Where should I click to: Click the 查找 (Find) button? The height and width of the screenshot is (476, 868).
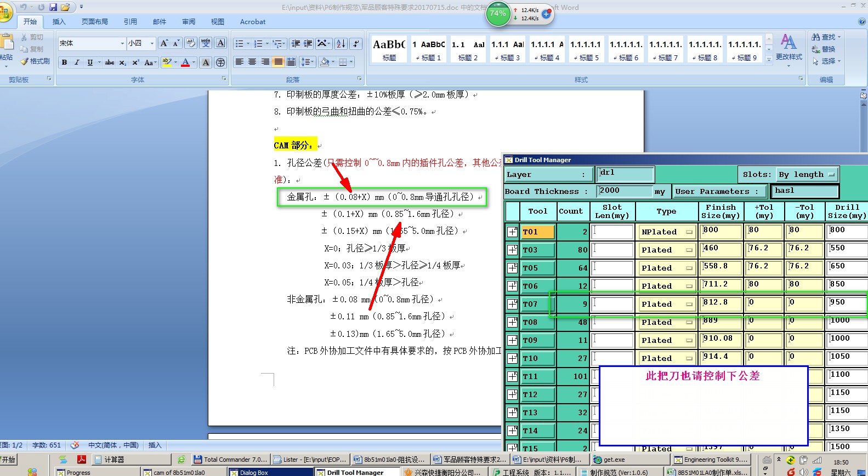(x=826, y=37)
